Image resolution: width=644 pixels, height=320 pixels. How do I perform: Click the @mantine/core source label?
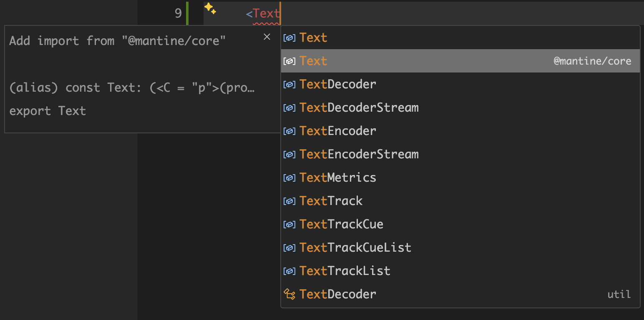click(592, 61)
